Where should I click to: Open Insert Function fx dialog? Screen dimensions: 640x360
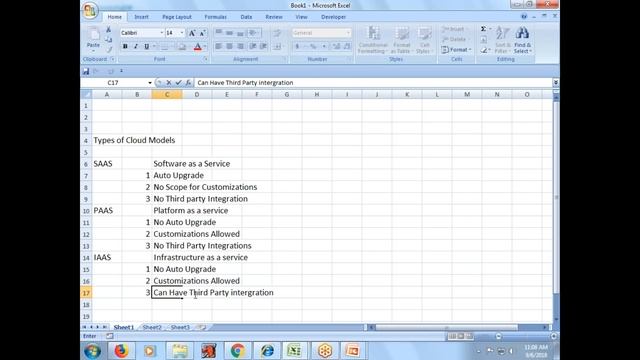tap(188, 82)
